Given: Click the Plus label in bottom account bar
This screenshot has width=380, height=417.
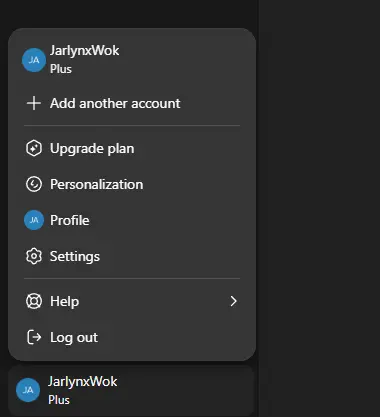Looking at the screenshot, I should tap(59, 400).
